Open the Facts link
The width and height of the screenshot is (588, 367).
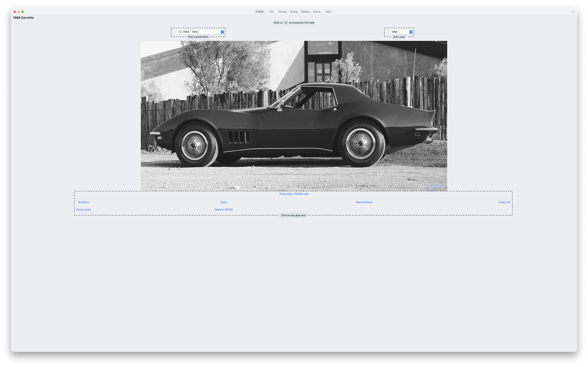pyautogui.click(x=224, y=202)
